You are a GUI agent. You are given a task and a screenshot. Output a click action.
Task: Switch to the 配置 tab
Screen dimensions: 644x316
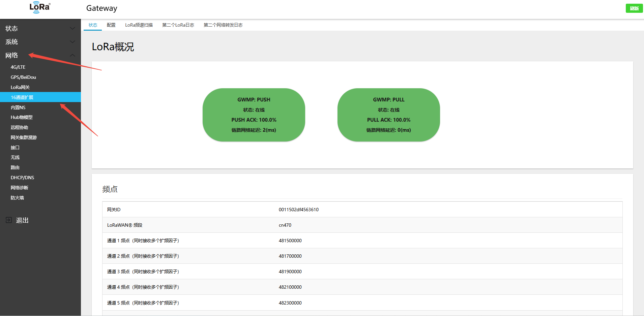point(111,25)
